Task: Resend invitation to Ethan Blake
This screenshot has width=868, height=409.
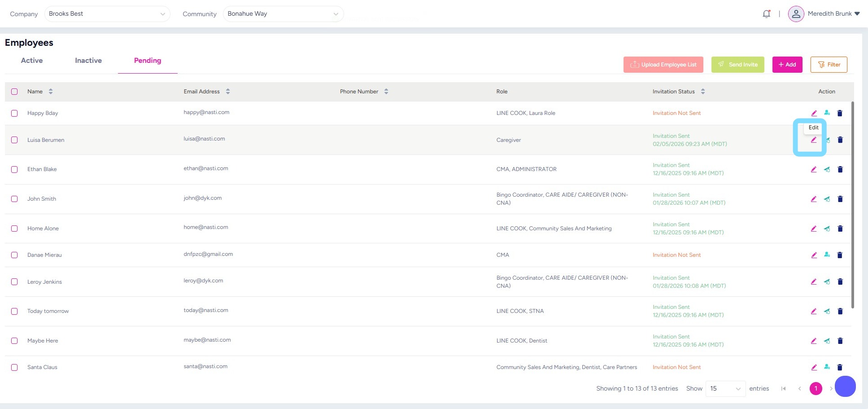Action: tap(827, 169)
